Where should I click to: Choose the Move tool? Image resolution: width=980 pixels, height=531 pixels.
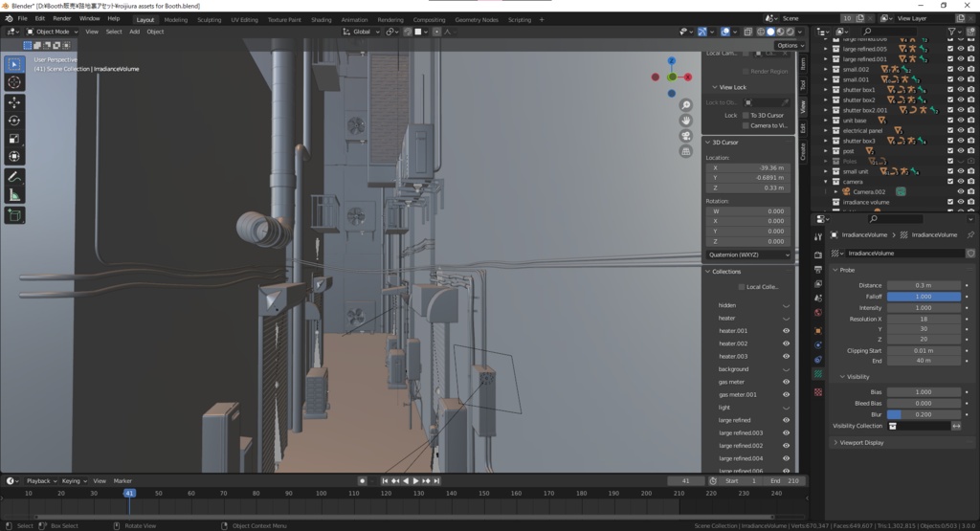point(14,102)
